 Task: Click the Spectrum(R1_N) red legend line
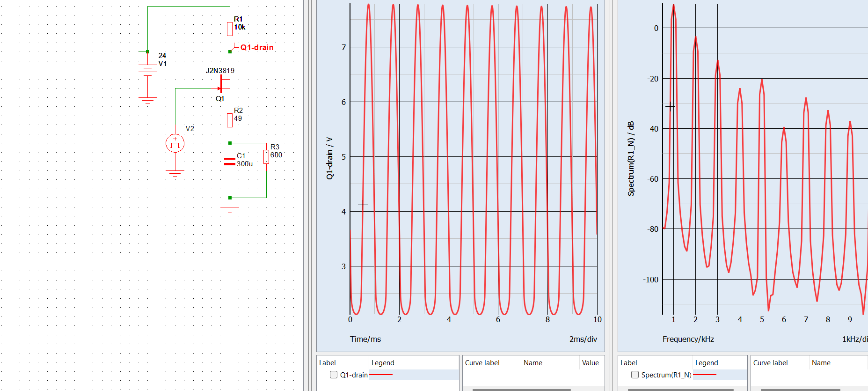tap(705, 375)
